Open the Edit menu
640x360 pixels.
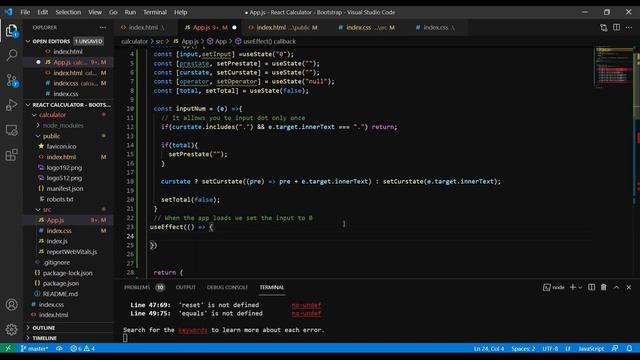[x=43, y=12]
